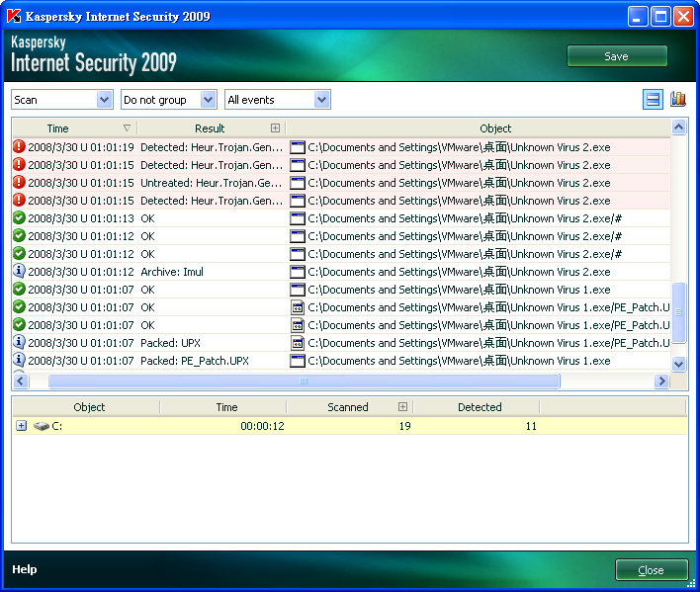Click packed file icon on Packed: UPX row
The image size is (700, 592).
[298, 343]
